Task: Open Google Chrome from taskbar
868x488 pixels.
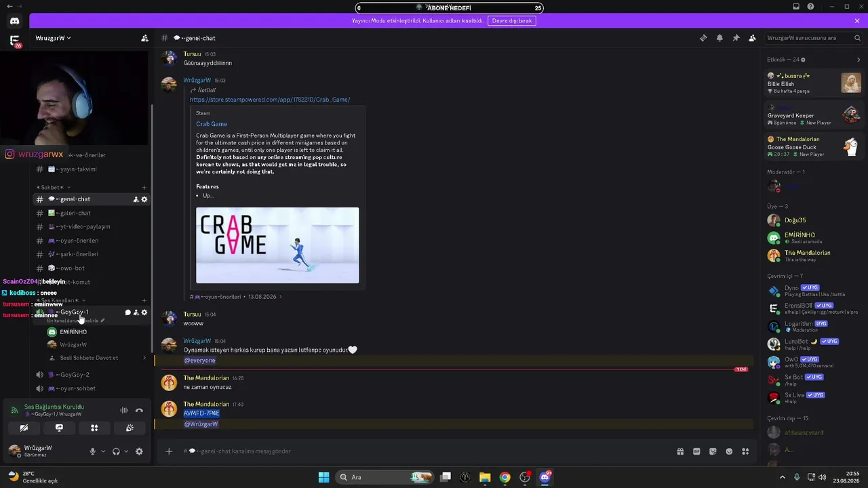Action: tap(505, 477)
